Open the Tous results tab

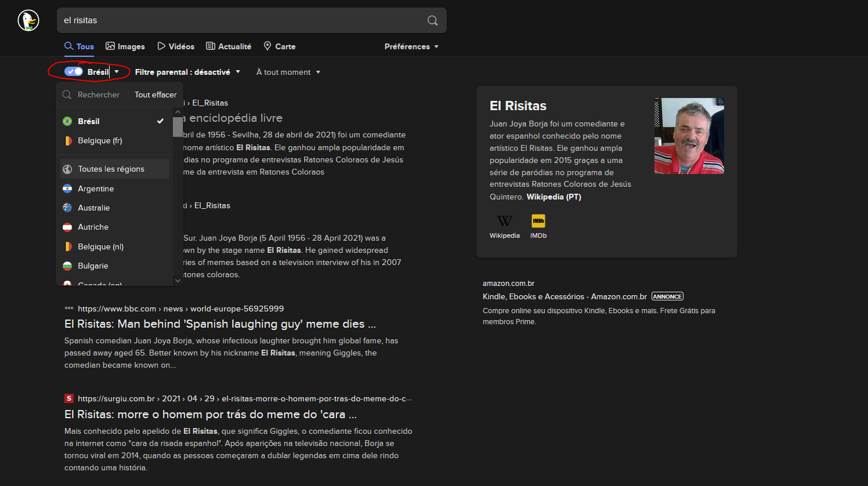click(79, 46)
